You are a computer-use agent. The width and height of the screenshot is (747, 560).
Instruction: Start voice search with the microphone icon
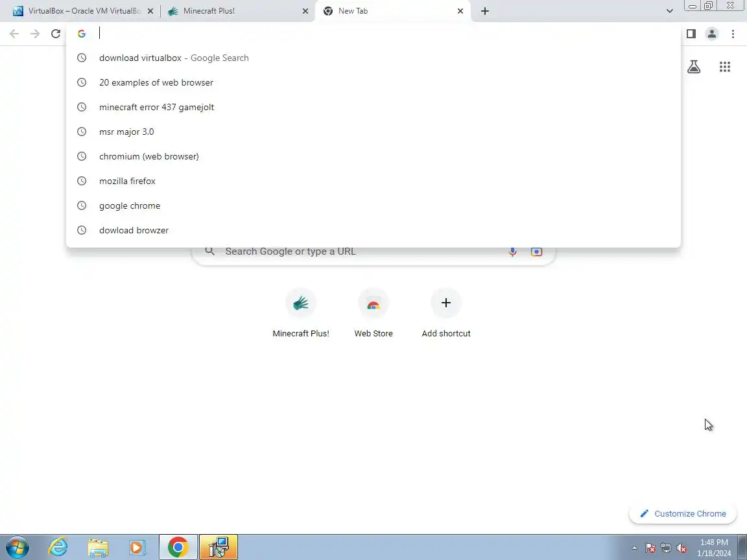[x=513, y=252]
